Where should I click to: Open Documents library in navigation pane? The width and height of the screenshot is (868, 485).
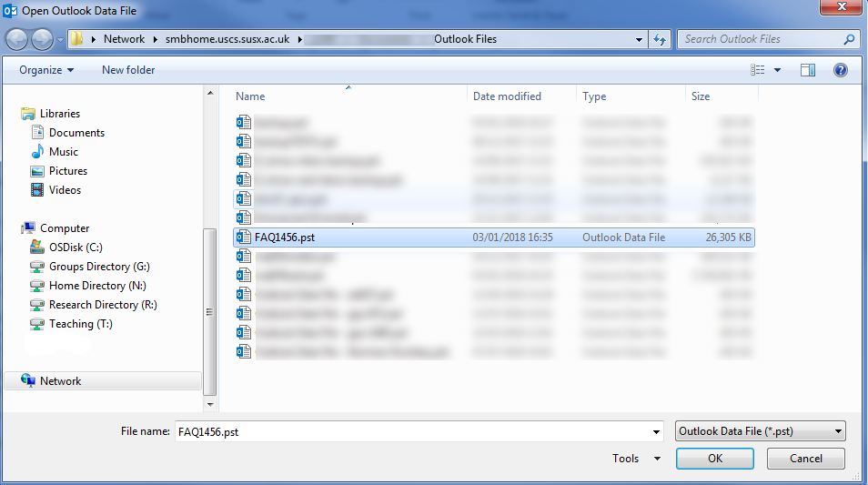(x=76, y=133)
